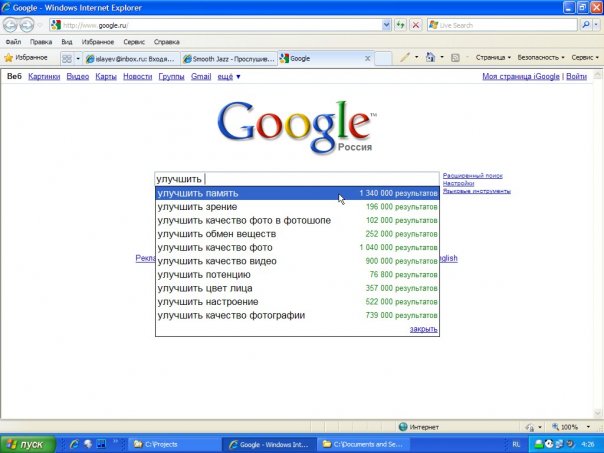
Task: Open the Вид menu in menu bar
Action: (67, 42)
